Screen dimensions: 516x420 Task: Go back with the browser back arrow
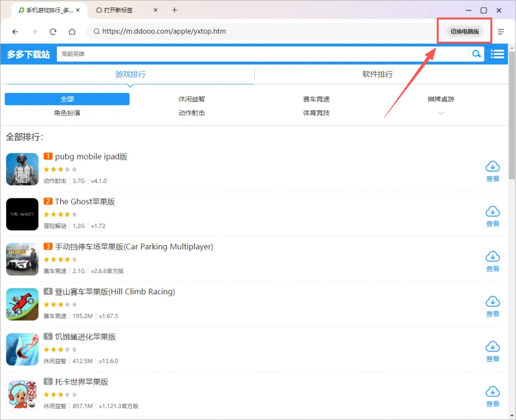point(15,32)
